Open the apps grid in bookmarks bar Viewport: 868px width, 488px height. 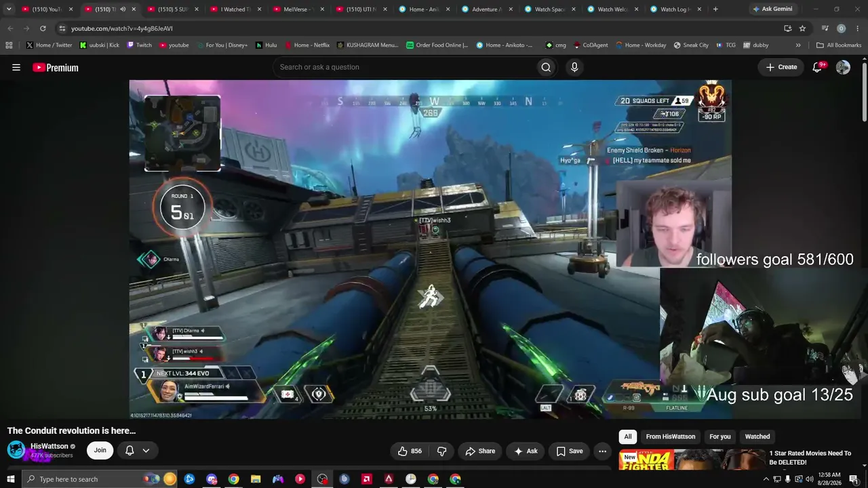coord(9,45)
